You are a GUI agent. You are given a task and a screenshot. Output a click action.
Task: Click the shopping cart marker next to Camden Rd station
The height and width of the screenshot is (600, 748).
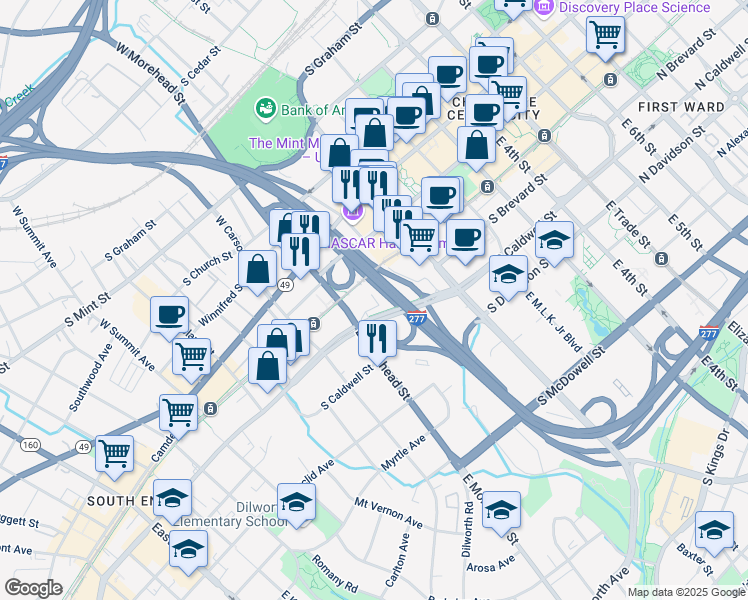pos(178,414)
